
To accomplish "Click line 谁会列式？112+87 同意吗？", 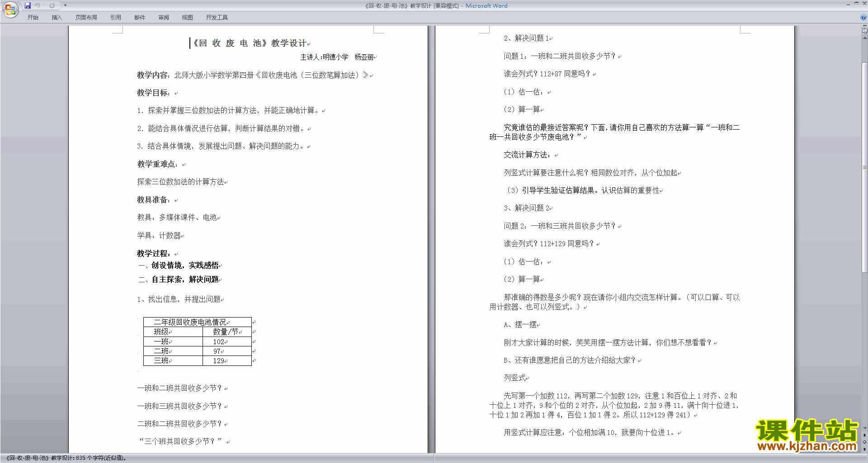I will (547, 74).
